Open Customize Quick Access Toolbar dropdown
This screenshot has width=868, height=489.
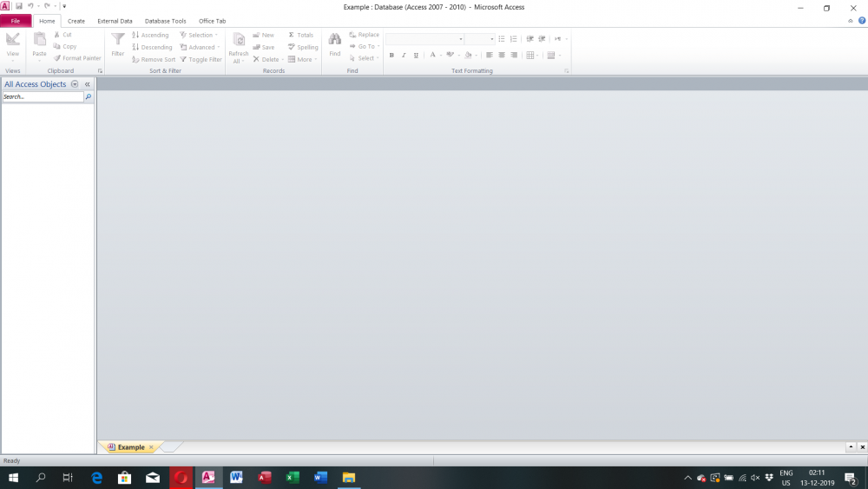tap(64, 6)
